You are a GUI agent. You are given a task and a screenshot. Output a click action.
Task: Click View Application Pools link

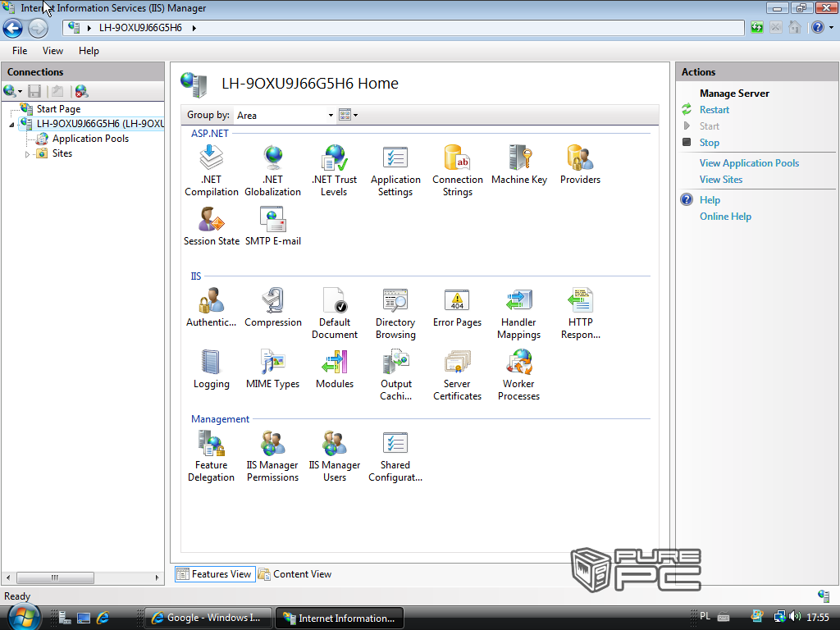tap(749, 163)
